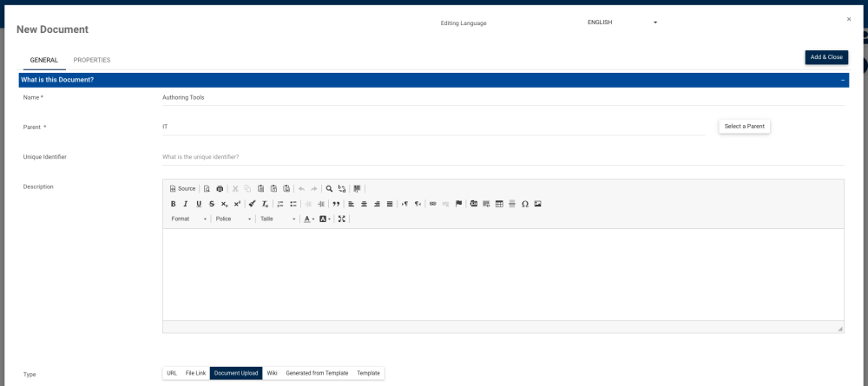Click the Find magnifier icon
This screenshot has height=386, width=868.
pos(329,188)
